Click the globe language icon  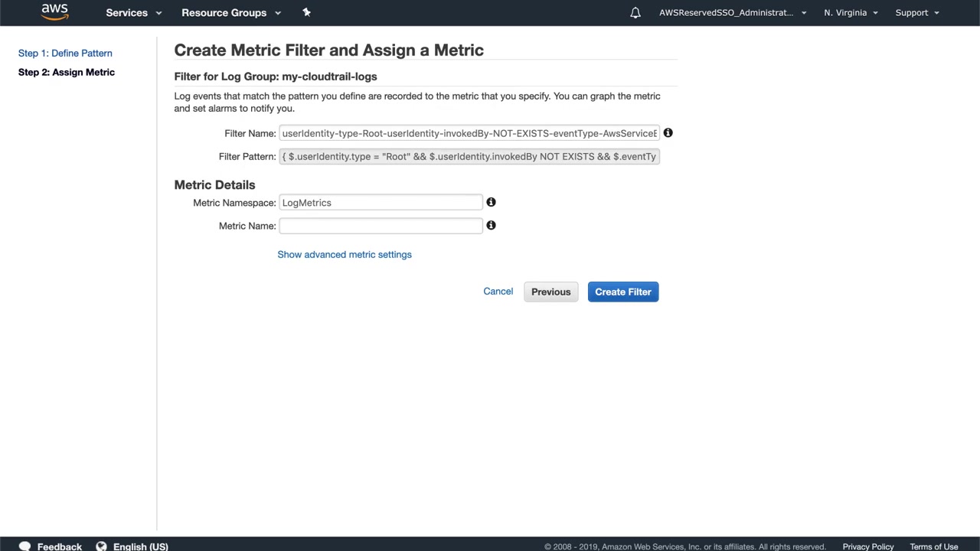(x=101, y=546)
